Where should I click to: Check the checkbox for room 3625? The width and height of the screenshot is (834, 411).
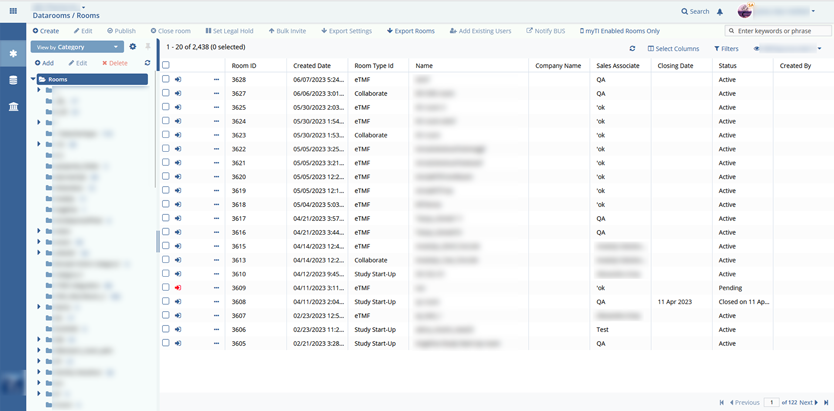pyautogui.click(x=166, y=107)
